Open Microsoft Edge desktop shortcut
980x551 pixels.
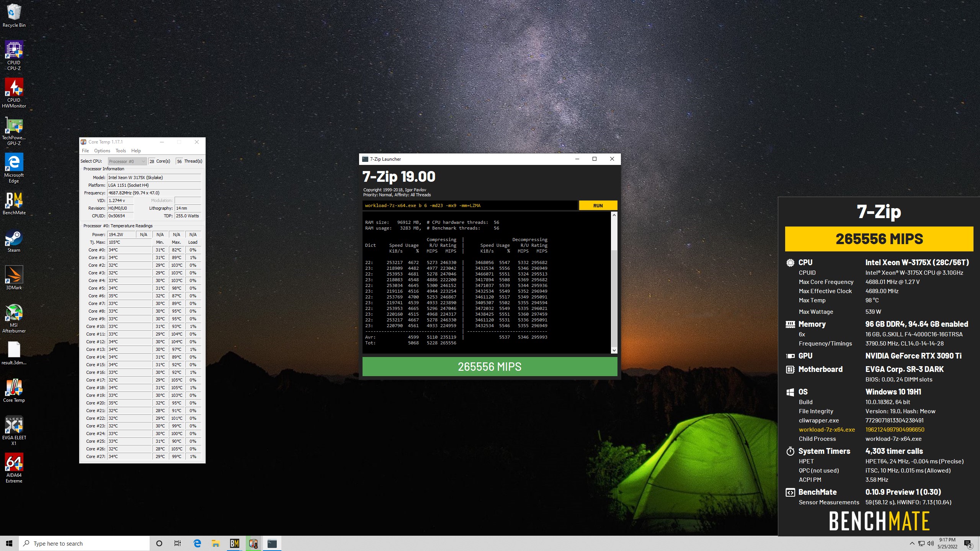tap(14, 168)
